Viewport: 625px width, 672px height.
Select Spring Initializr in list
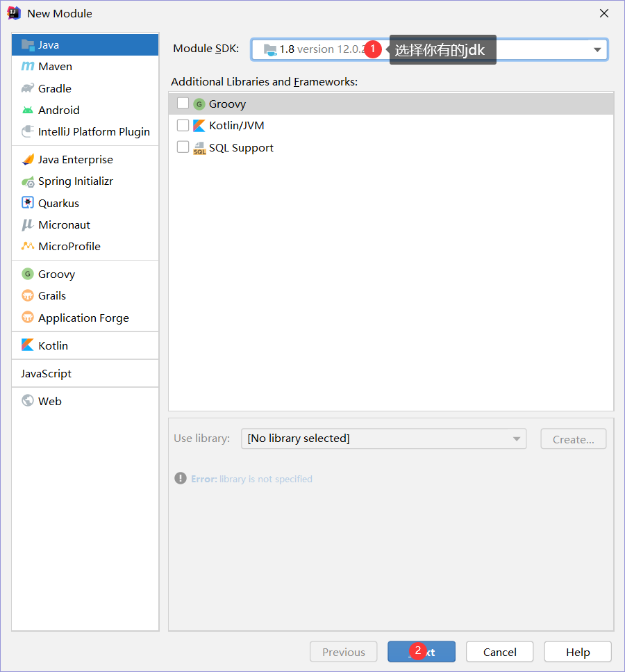[85, 181]
